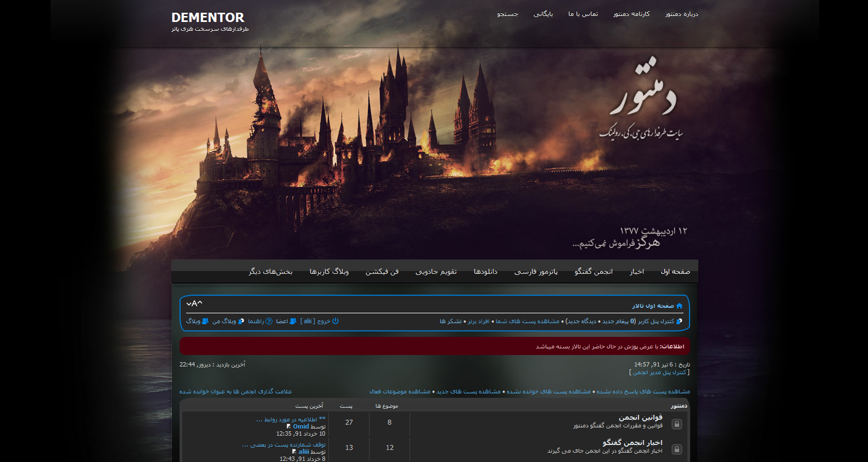This screenshot has height=462, width=868.
Task: Click the last-post icon next to Omid
Action: [x=289, y=426]
